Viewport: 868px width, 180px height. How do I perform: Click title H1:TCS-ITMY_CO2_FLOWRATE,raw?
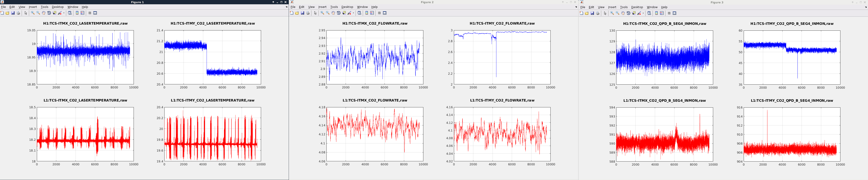pyautogui.click(x=502, y=23)
